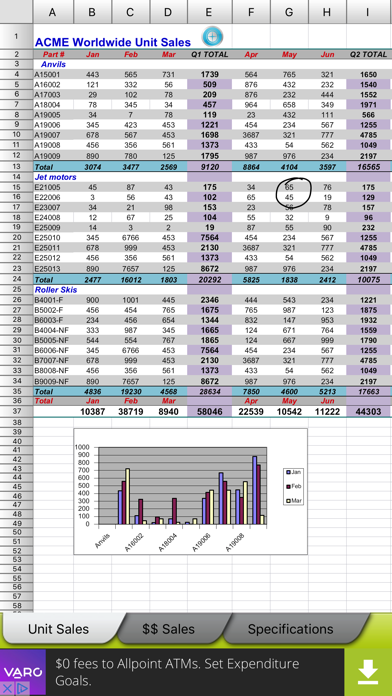The width and height of the screenshot is (392, 696).
Task: Select row 13 header
Action: (x=16, y=166)
